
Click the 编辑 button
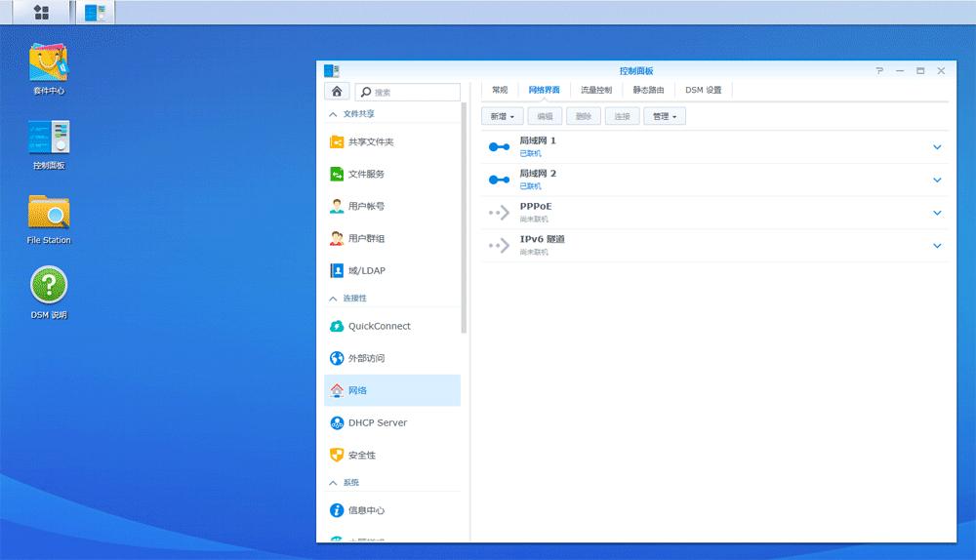click(545, 116)
